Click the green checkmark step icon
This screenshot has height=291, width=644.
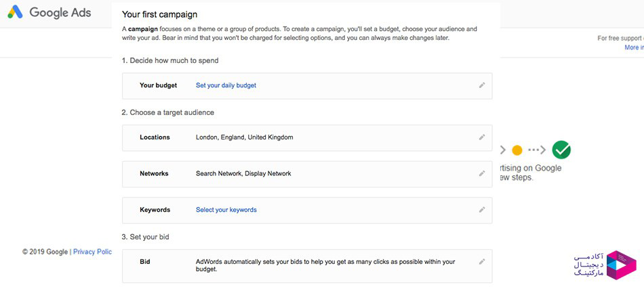561,150
